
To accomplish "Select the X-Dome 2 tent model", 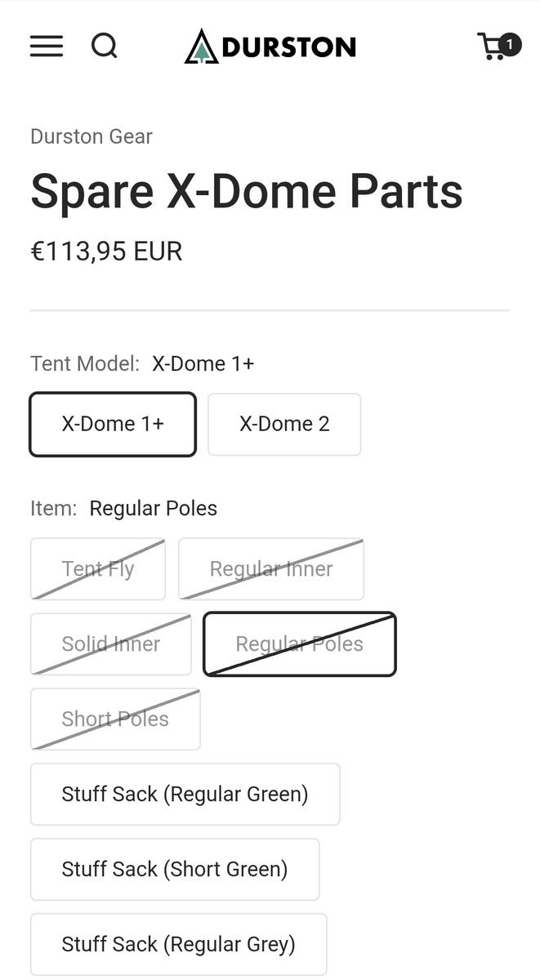I will (284, 424).
